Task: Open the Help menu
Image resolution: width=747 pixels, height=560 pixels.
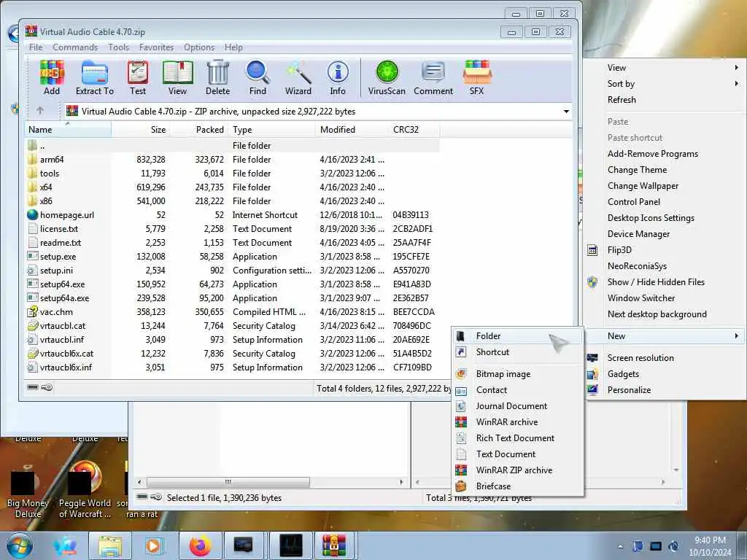Action: point(233,47)
